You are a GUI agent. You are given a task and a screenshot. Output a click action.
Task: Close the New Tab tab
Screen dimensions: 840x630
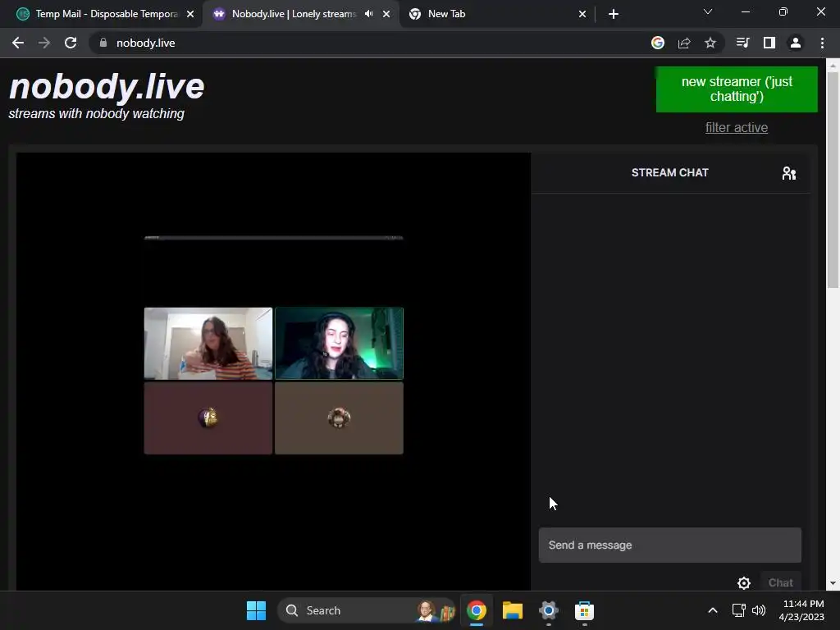pyautogui.click(x=582, y=14)
